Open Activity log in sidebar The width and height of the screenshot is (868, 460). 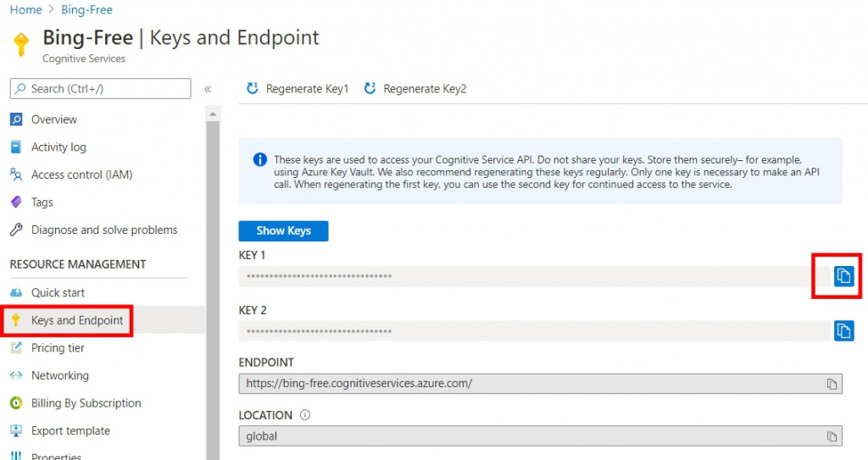(x=58, y=147)
